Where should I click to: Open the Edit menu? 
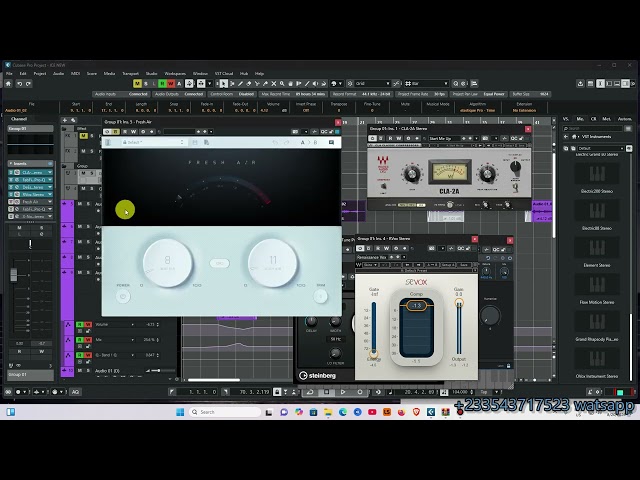pyautogui.click(x=23, y=73)
